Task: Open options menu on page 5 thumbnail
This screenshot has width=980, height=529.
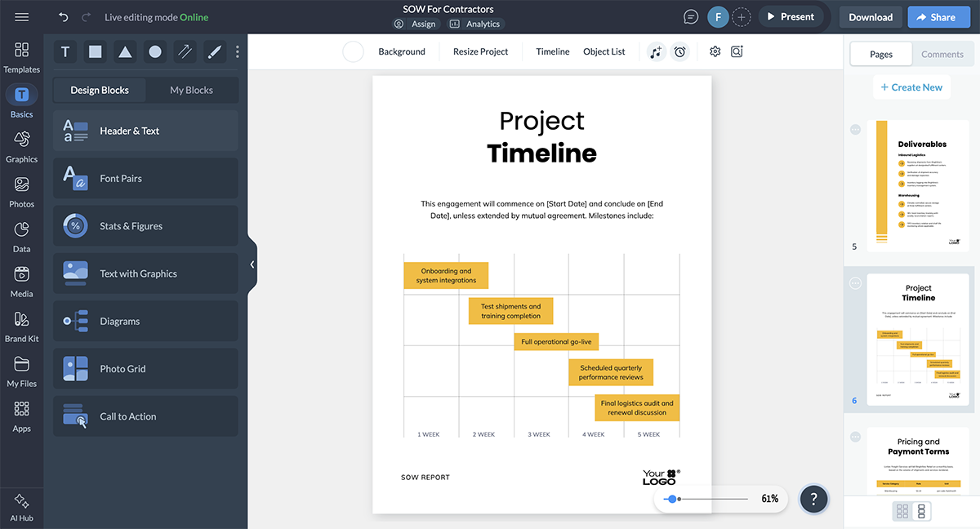Action: tap(855, 129)
